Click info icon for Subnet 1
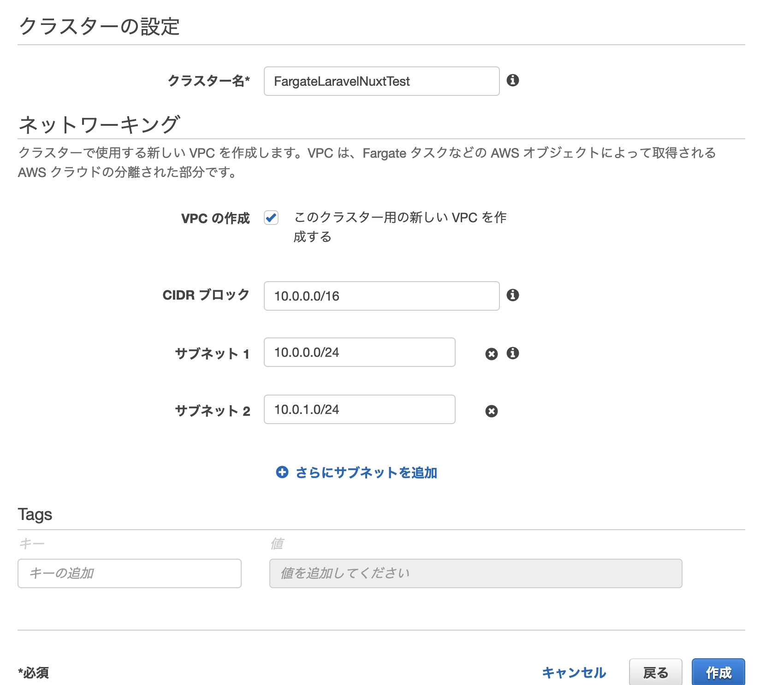The width and height of the screenshot is (784, 685). pyautogui.click(x=512, y=353)
